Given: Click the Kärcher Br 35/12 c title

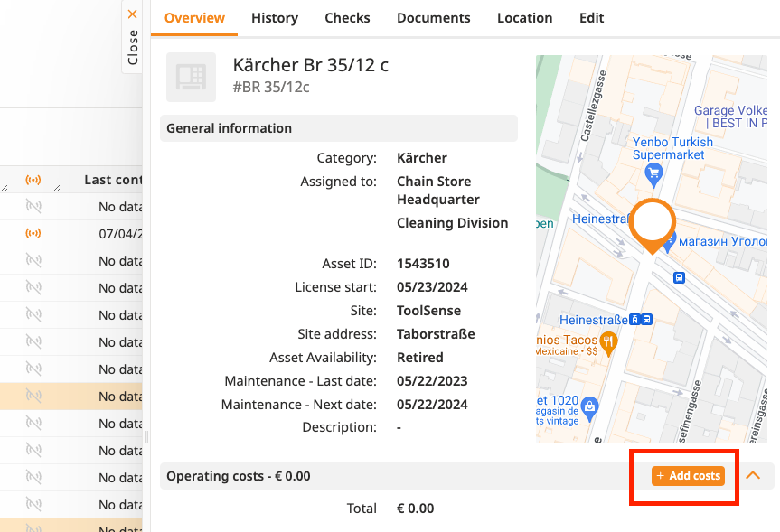Looking at the screenshot, I should pyautogui.click(x=310, y=65).
